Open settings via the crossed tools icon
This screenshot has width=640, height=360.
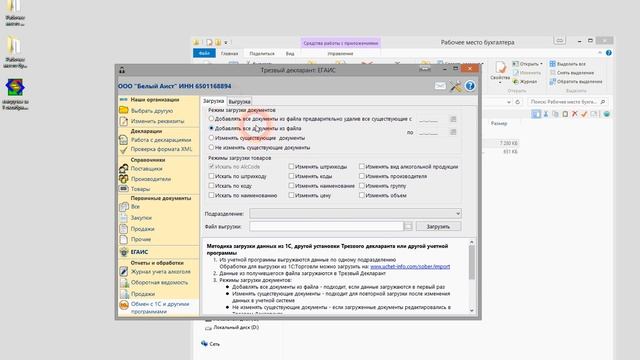click(x=456, y=86)
